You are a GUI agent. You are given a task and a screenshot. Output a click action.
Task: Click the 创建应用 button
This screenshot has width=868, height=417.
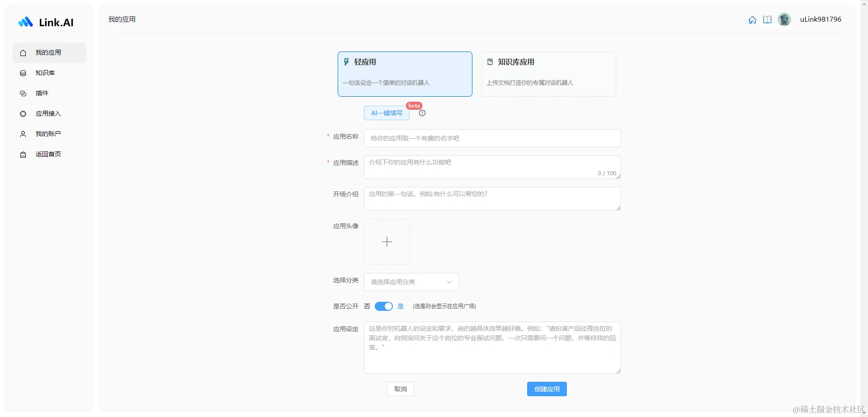click(x=547, y=389)
